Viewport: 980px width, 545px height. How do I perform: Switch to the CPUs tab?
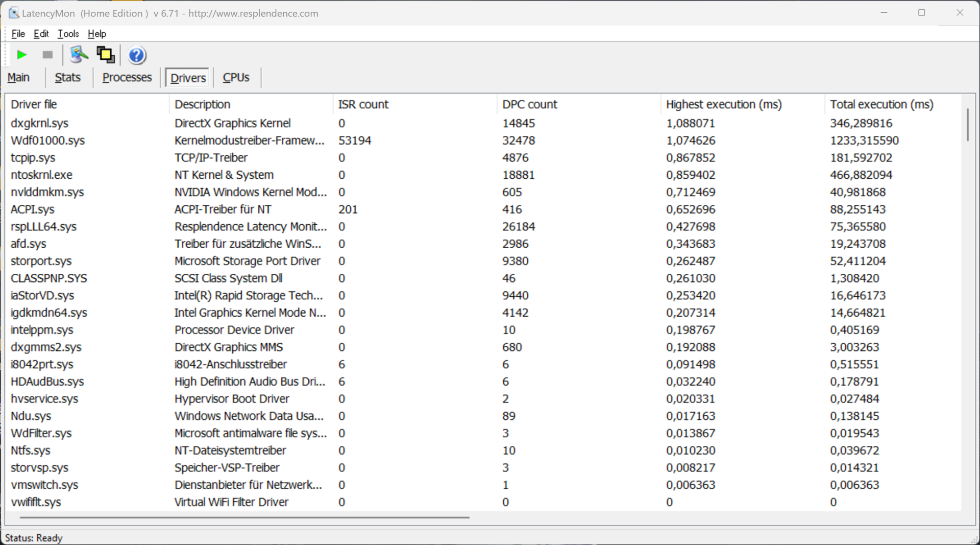(x=236, y=78)
